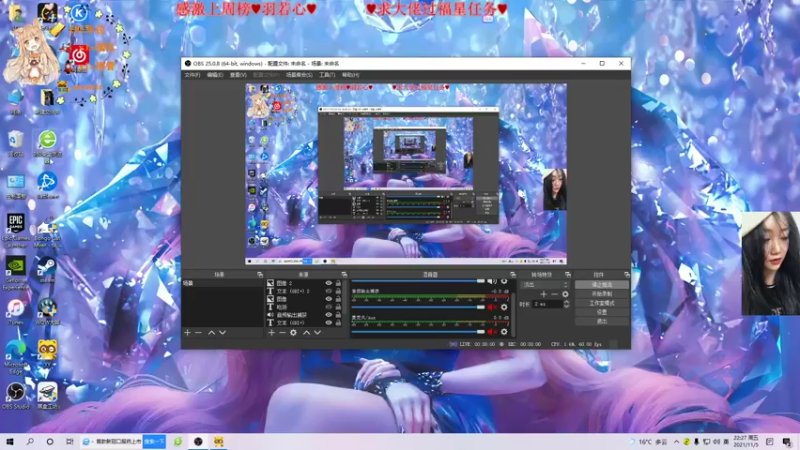The image size is (800, 450).
Task: Open the Recycle Bin on the desktop
Action: (16, 143)
